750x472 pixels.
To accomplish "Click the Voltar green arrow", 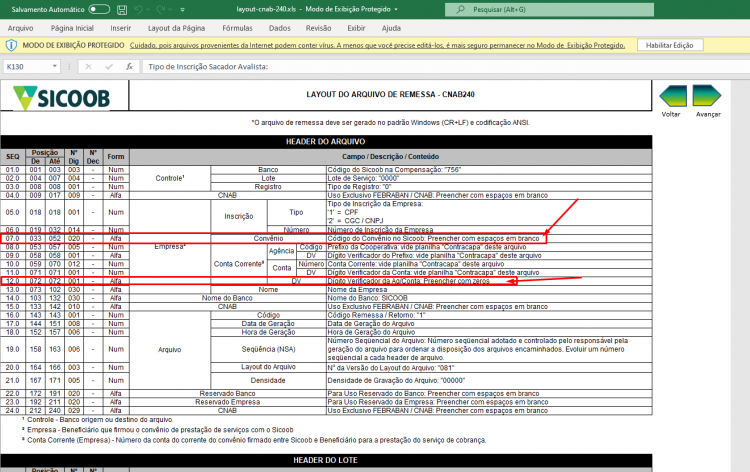I will 673,96.
